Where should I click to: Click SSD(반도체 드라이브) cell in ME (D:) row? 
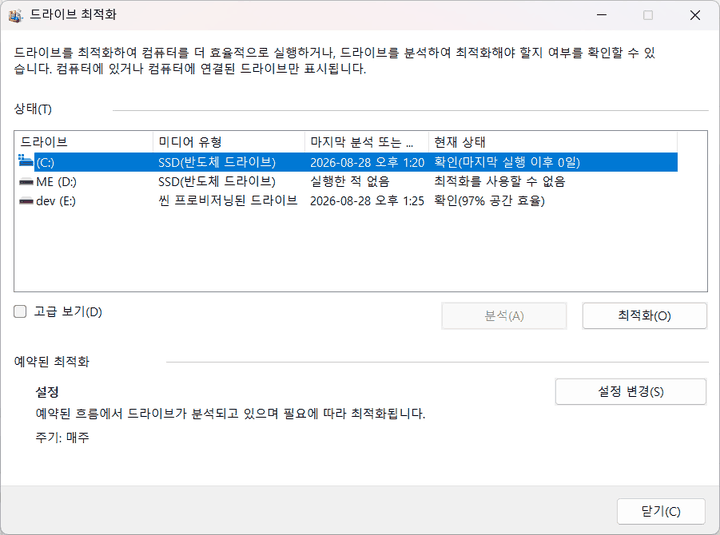[217, 182]
